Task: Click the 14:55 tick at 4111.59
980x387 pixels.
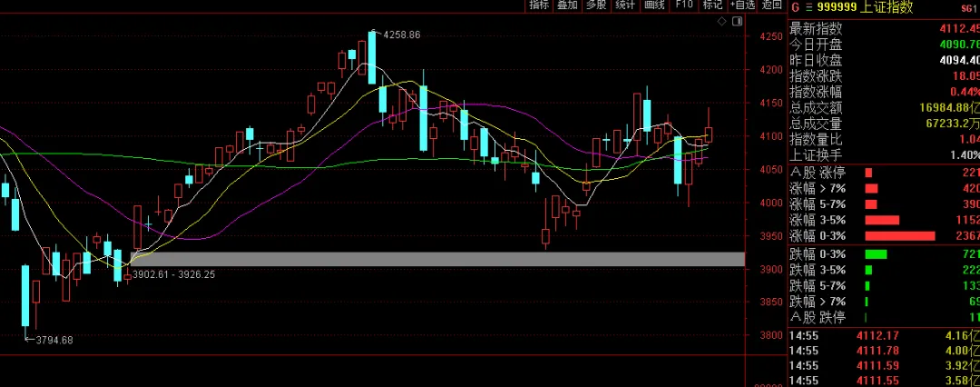Action: [884, 366]
